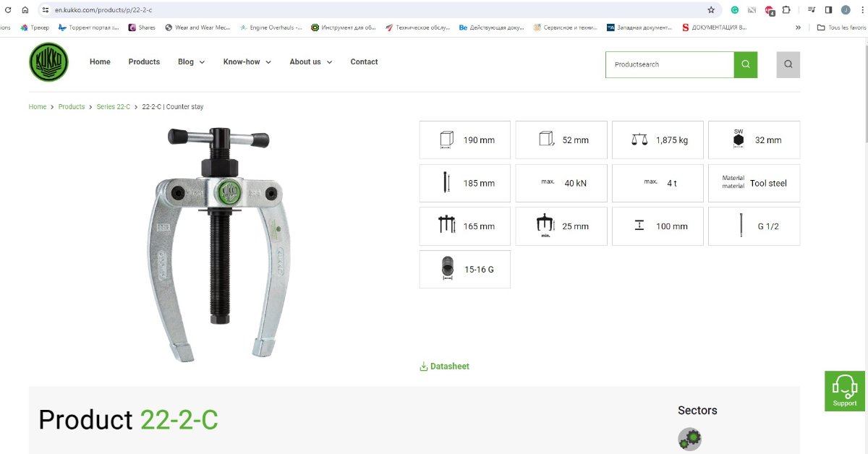Screen dimensions: 868x454
Task: Click the weight scale icon tile
Action: point(658,140)
